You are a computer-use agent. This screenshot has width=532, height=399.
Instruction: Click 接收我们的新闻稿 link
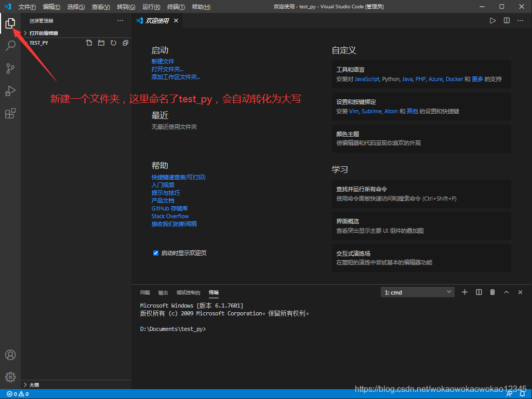(174, 224)
